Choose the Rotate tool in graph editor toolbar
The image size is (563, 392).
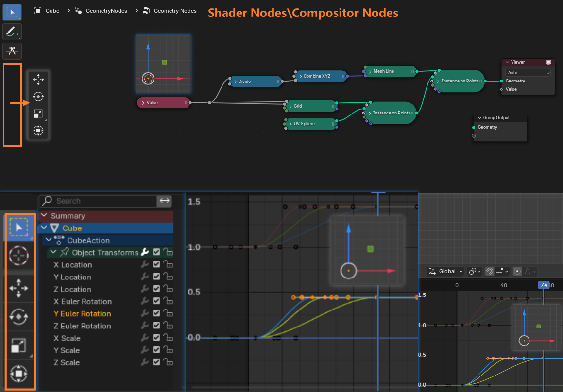[19, 317]
